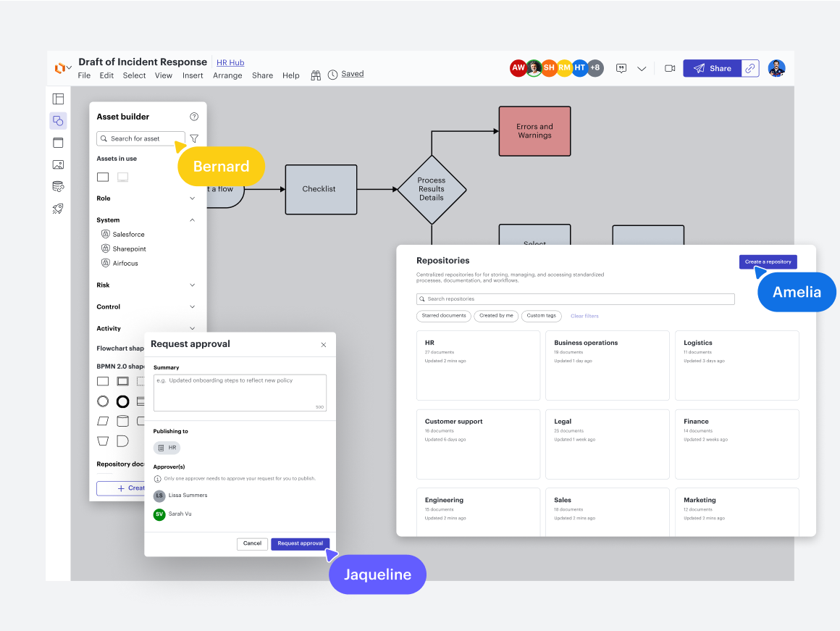
Task: Toggle the Custom tags filter chip
Action: click(542, 316)
